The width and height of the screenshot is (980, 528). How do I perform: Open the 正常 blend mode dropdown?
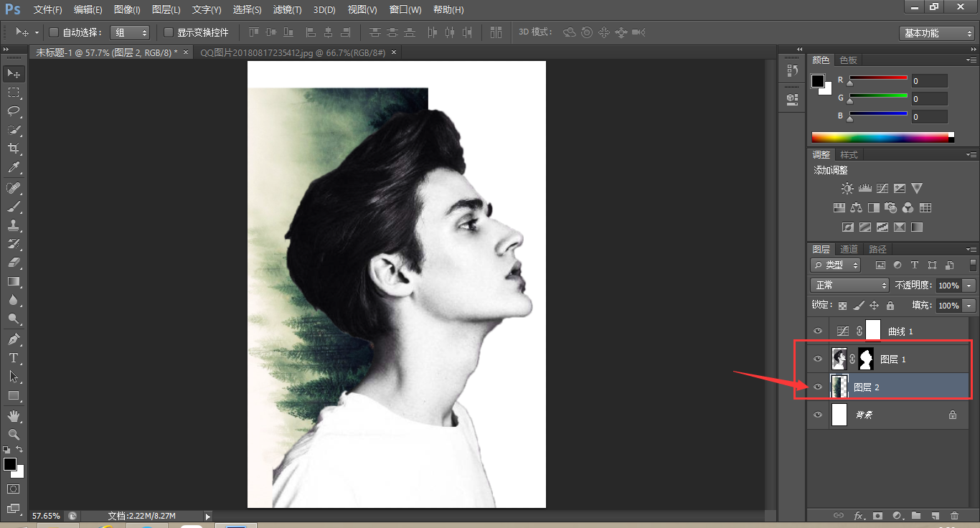pos(849,286)
